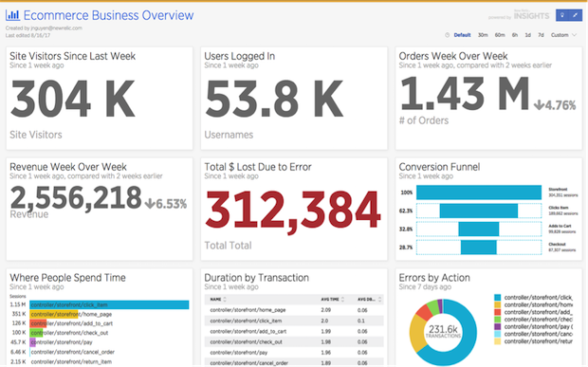Click the red legend swatch for storefront/add_

498,312
